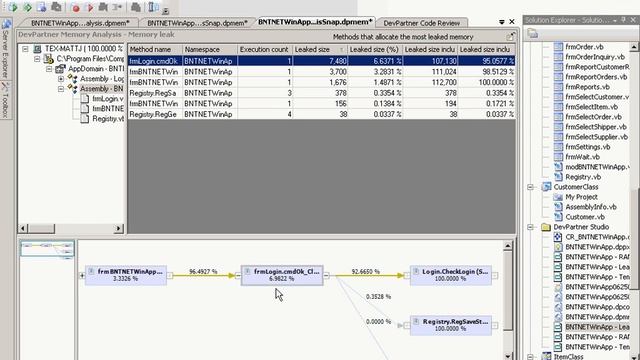The height and width of the screenshot is (360, 640).
Task: Click the call graph scroll up arrow
Action: click(508, 246)
